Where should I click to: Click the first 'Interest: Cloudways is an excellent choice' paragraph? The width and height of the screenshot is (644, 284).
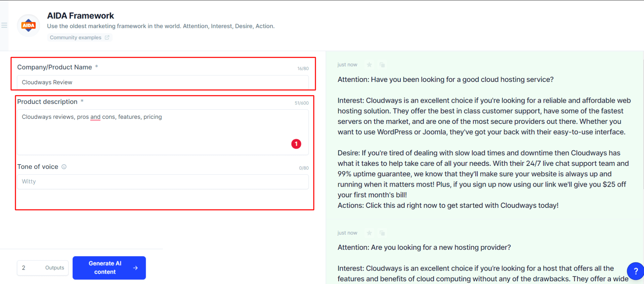point(484,116)
